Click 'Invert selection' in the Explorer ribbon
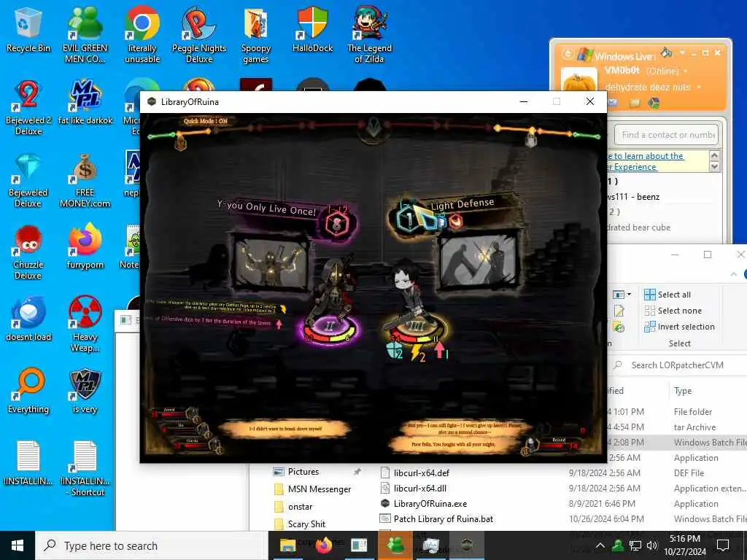Screen dimensions: 747x560 point(679,327)
